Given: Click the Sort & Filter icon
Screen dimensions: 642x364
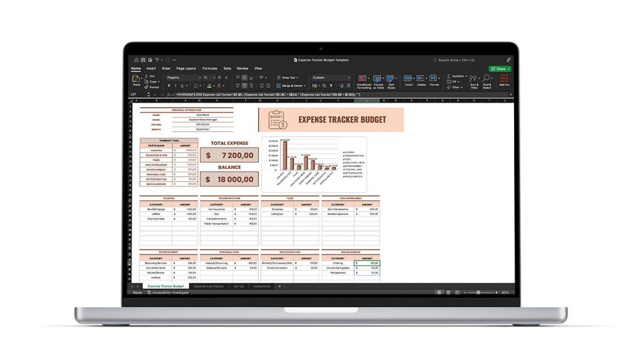Looking at the screenshot, I should [474, 80].
